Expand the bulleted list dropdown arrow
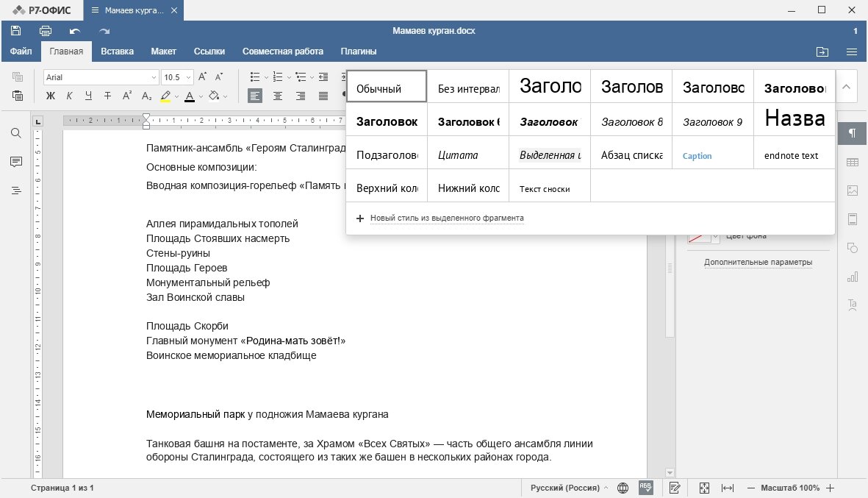The height and width of the screenshot is (498, 868). pyautogui.click(x=266, y=77)
